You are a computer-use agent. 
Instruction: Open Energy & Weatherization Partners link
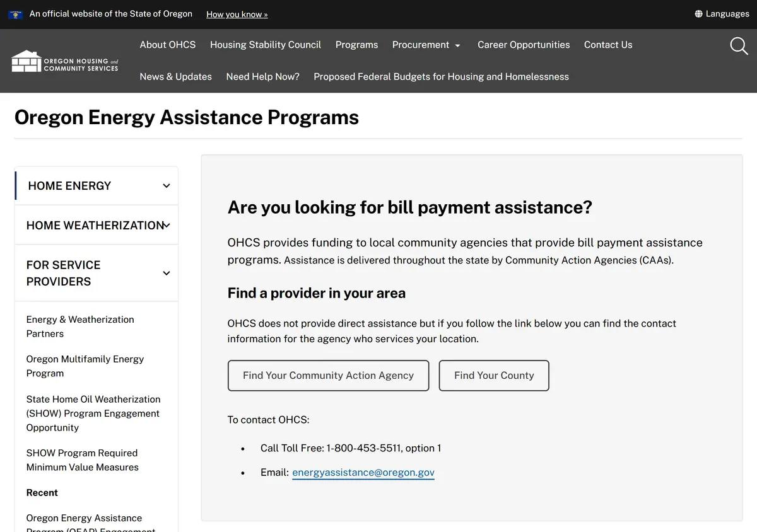pyautogui.click(x=80, y=327)
